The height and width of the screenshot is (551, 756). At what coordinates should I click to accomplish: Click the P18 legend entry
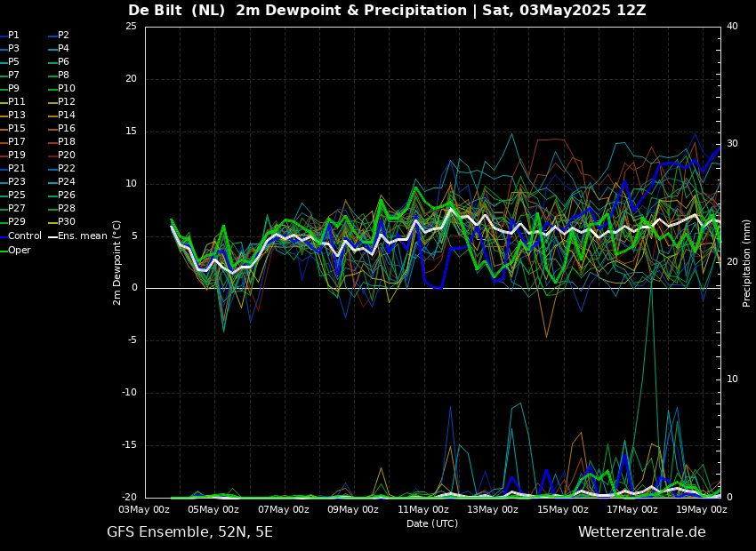click(66, 142)
